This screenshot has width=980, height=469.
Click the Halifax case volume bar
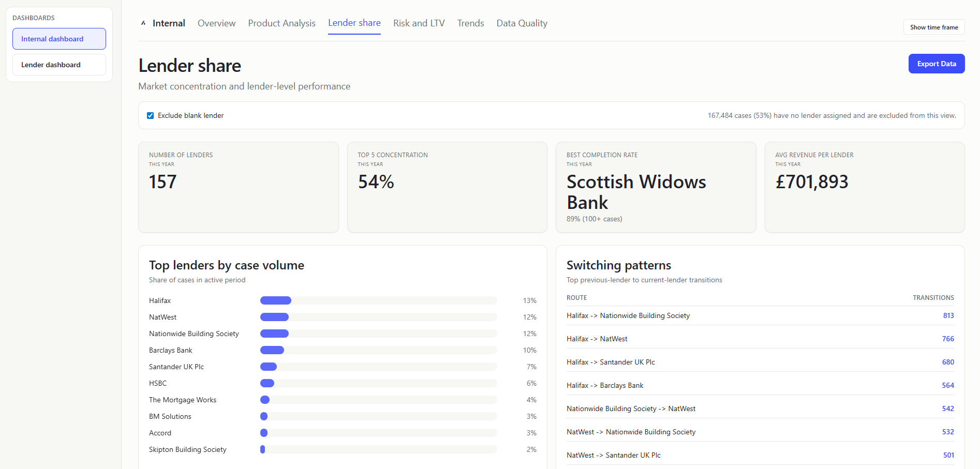coord(276,300)
